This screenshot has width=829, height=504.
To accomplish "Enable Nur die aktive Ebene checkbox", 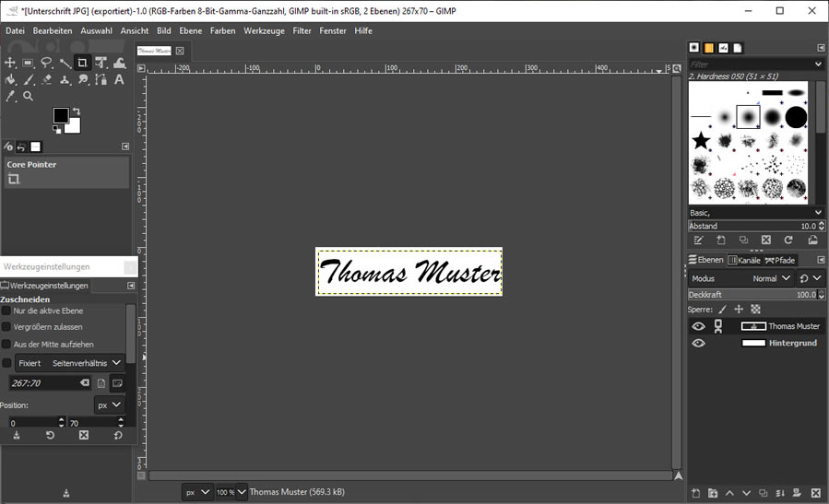I will coord(6,311).
